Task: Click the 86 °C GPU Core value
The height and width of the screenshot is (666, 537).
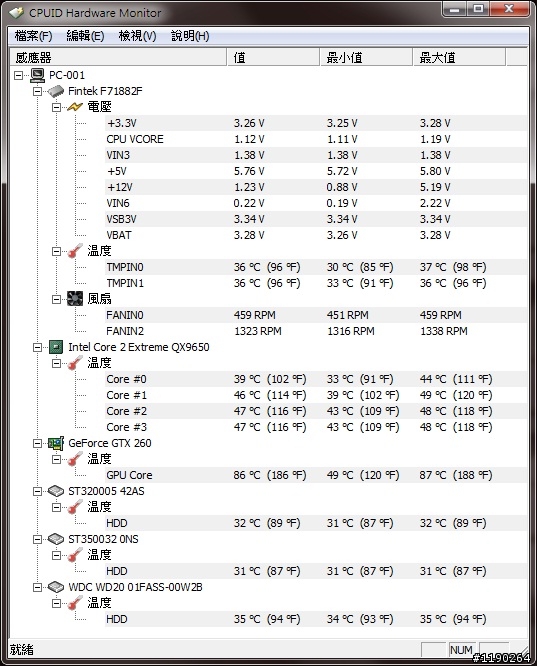Action: pos(270,475)
